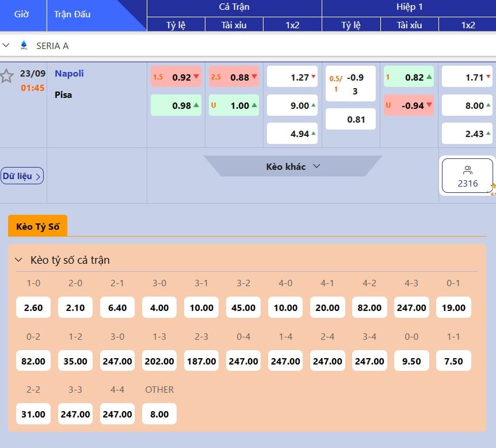Open the Dữ liệu data link

(x=22, y=176)
